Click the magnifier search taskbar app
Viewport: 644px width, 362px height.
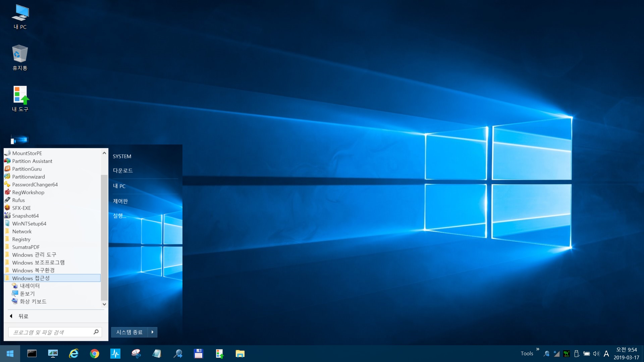(x=178, y=354)
